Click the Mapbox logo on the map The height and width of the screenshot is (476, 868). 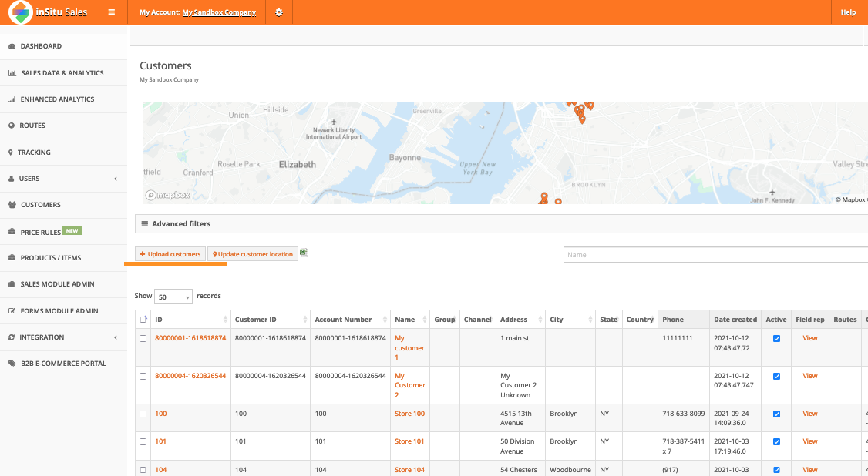(x=168, y=196)
